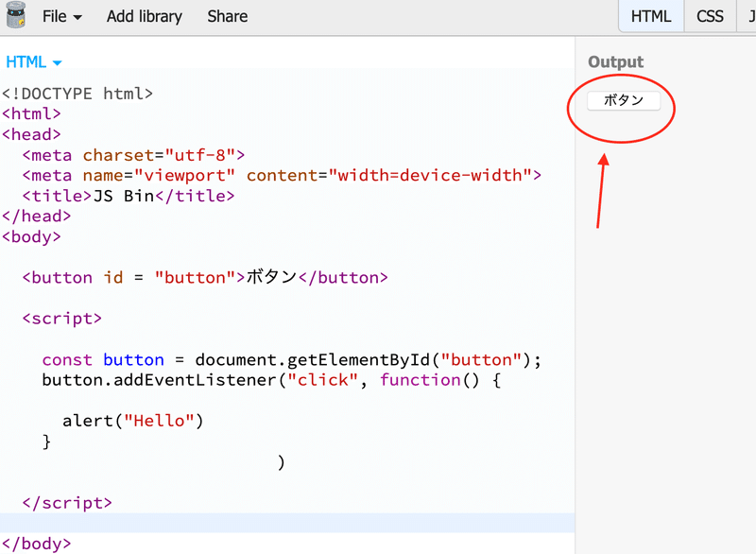756x554 pixels.
Task: Click the alert("Hello") code line
Action: coord(133,421)
